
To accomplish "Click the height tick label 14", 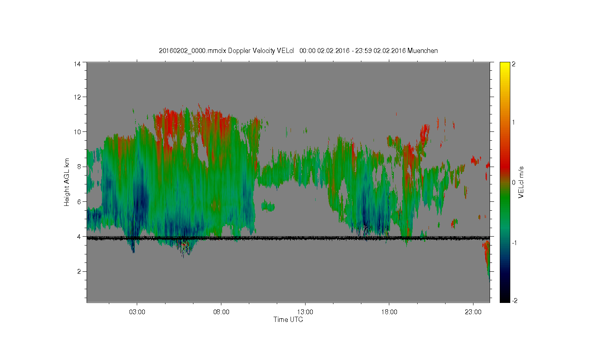I will (77, 64).
